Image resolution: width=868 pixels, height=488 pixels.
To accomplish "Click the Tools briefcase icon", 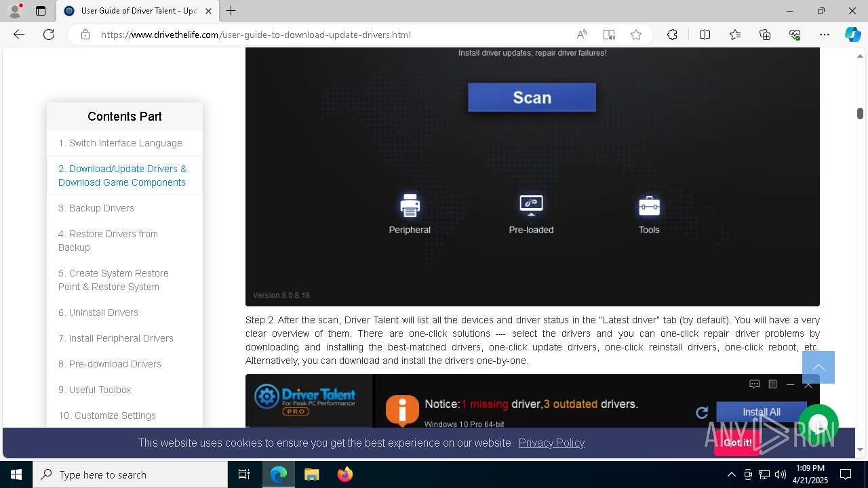I will click(649, 205).
